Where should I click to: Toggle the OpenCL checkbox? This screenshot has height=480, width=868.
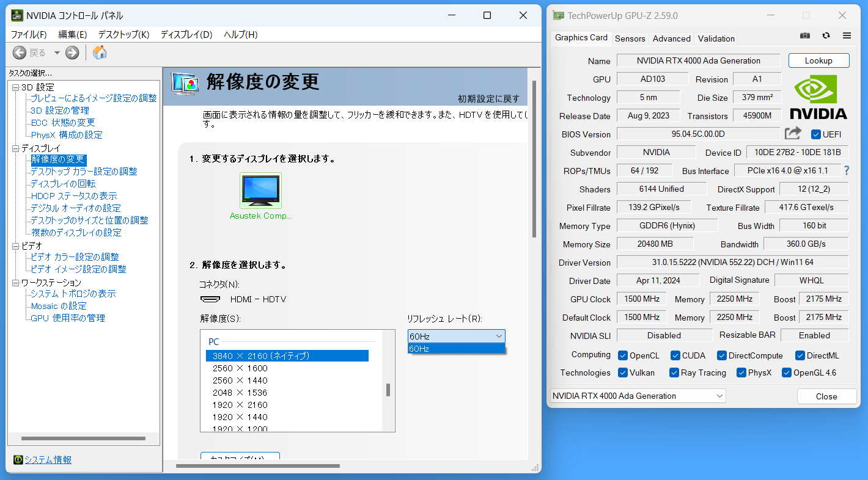tap(623, 355)
